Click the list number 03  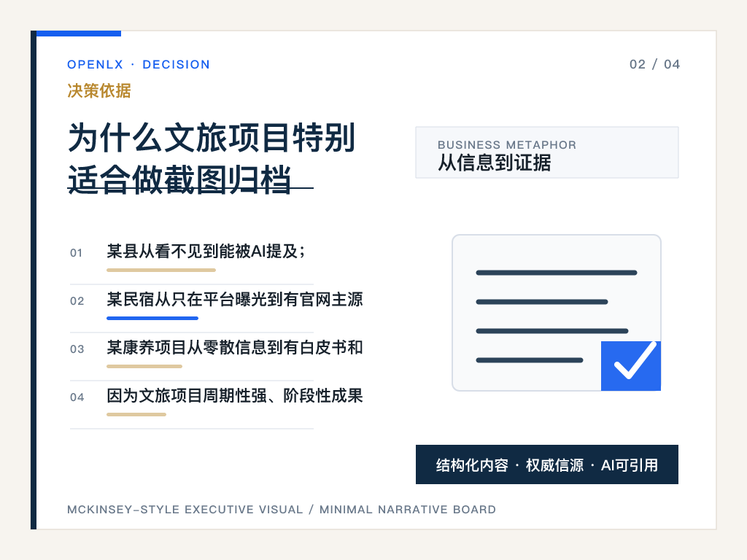point(77,349)
